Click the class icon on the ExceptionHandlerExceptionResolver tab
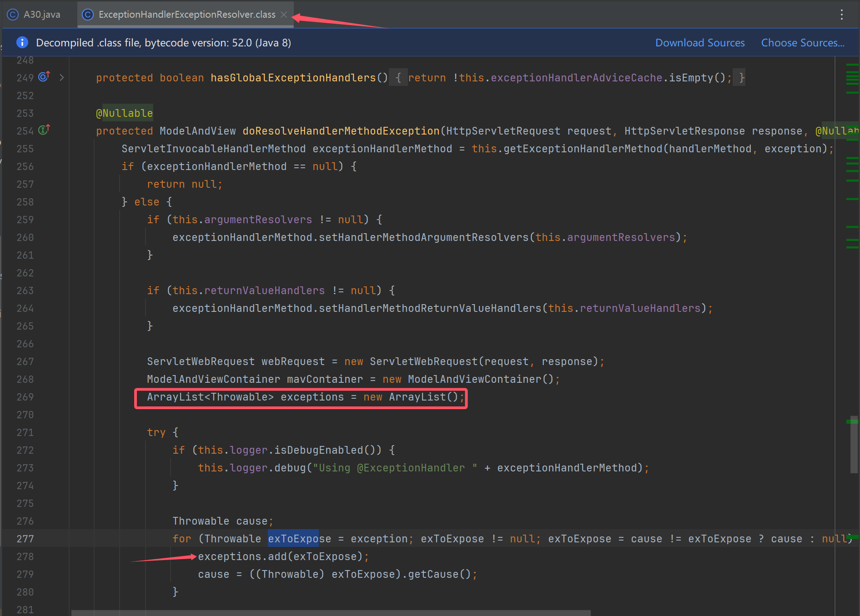The height and width of the screenshot is (616, 860). click(x=88, y=15)
